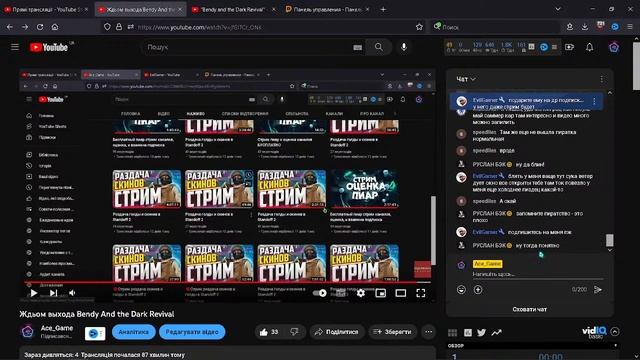Go forward one page in the browser

pyautogui.click(x=25, y=27)
